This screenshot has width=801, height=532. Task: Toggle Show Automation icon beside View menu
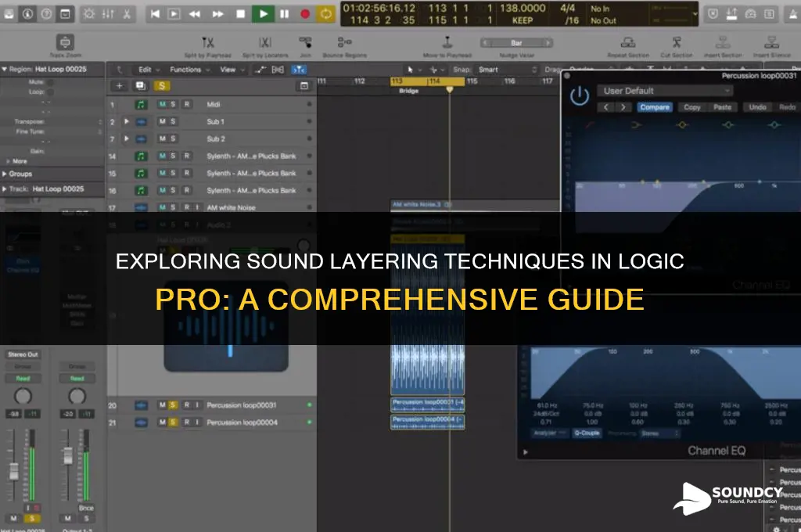click(x=260, y=70)
